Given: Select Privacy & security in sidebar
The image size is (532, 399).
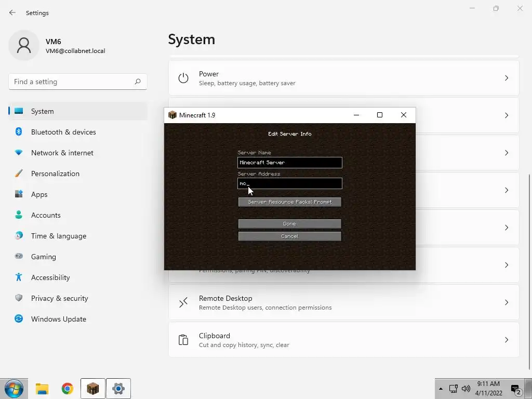Looking at the screenshot, I should [x=59, y=298].
